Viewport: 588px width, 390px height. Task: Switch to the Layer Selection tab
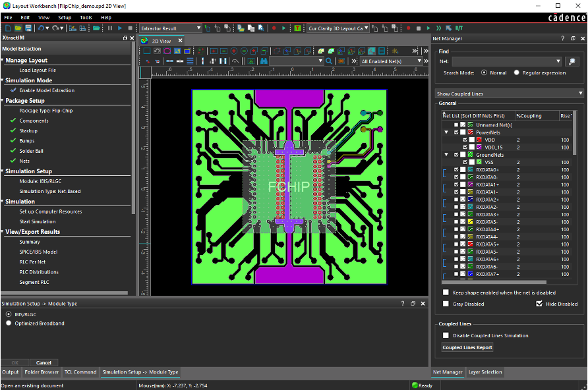tap(485, 372)
